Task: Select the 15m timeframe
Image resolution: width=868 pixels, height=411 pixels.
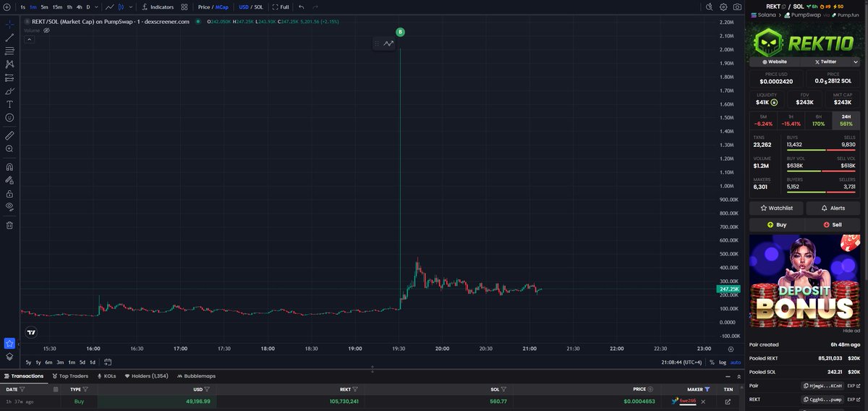Action: [57, 7]
